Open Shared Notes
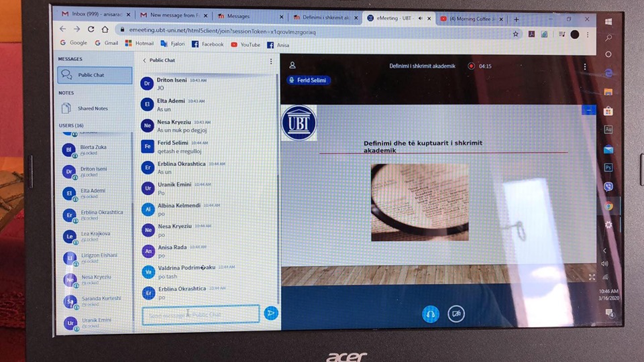644x362 pixels. click(x=92, y=109)
